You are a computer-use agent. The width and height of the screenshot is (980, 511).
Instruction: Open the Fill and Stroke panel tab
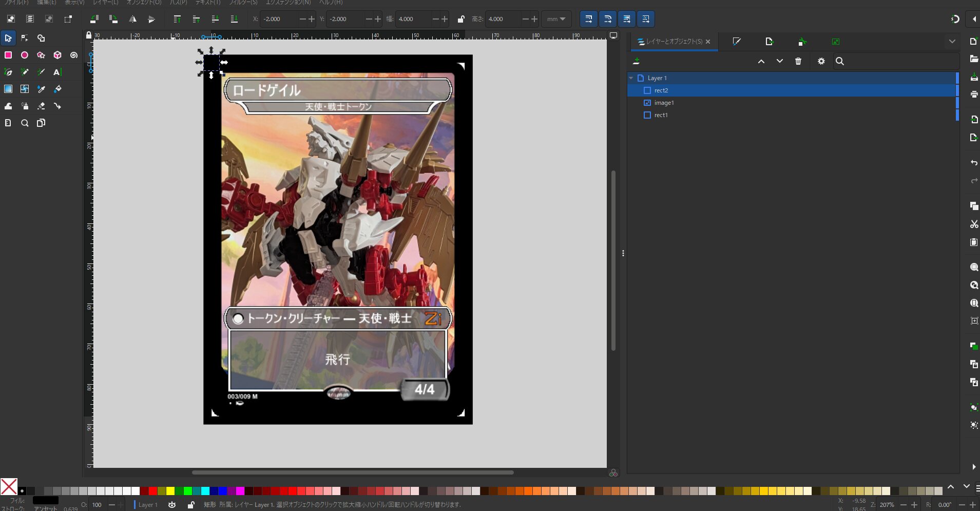(x=737, y=42)
